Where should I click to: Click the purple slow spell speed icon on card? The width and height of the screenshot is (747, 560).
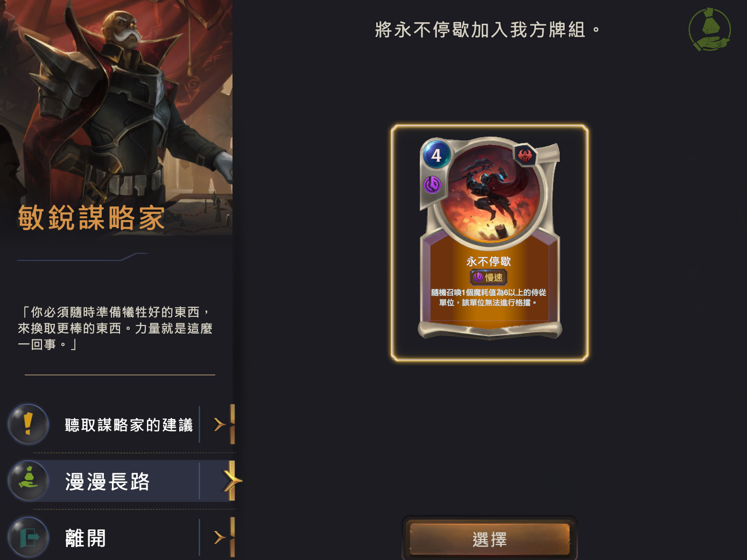click(432, 185)
